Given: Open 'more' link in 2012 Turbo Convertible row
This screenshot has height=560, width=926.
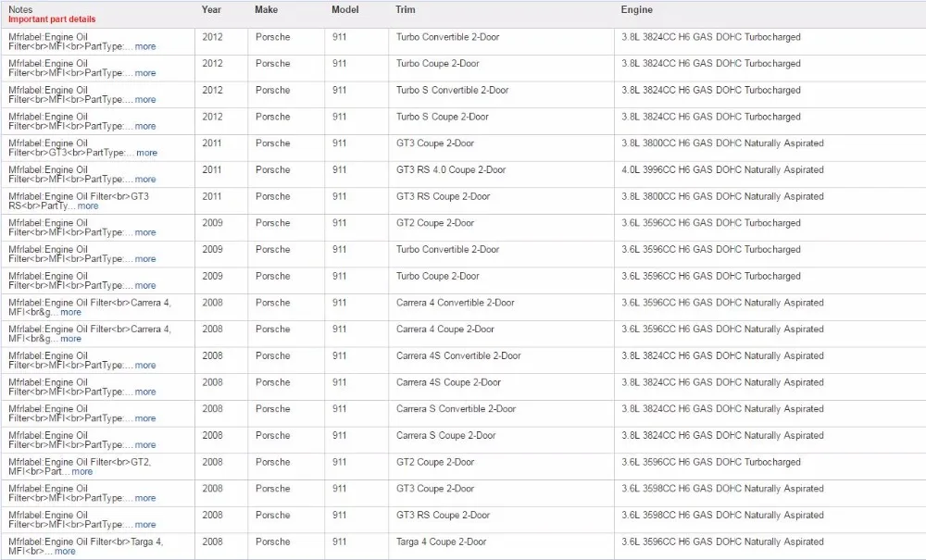Looking at the screenshot, I should pos(145,46).
